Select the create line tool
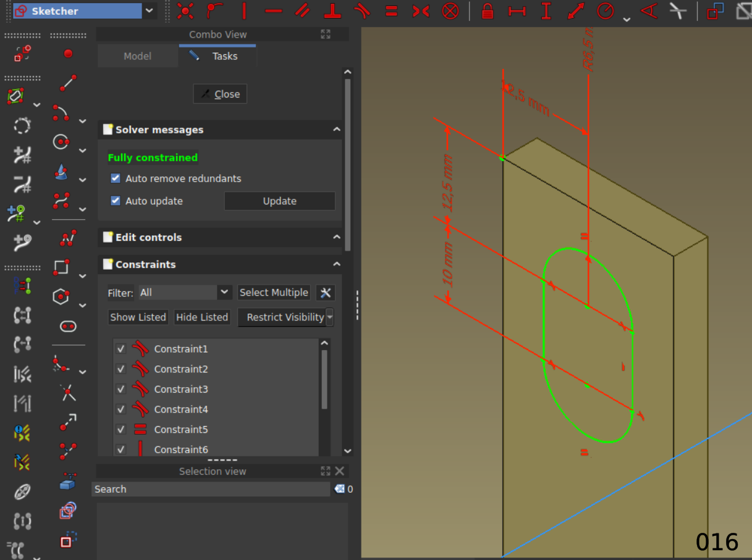 68,83
